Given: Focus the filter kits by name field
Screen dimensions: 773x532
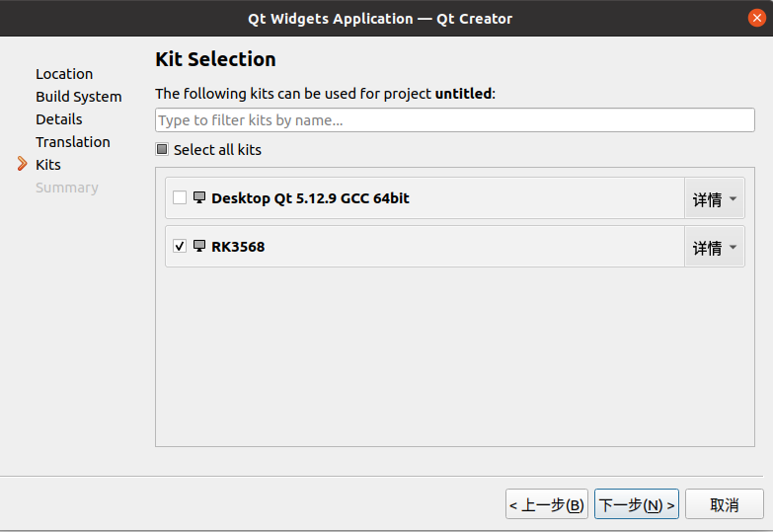Looking at the screenshot, I should [x=454, y=120].
